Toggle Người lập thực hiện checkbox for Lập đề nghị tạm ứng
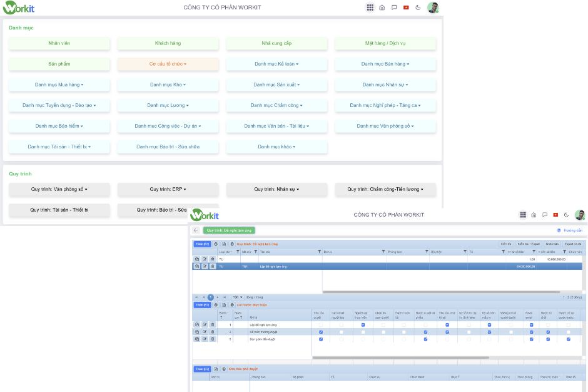 [x=363, y=325]
